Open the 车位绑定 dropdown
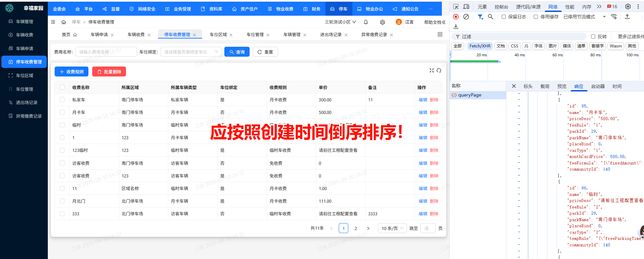644x259 pixels. pyautogui.click(x=191, y=52)
